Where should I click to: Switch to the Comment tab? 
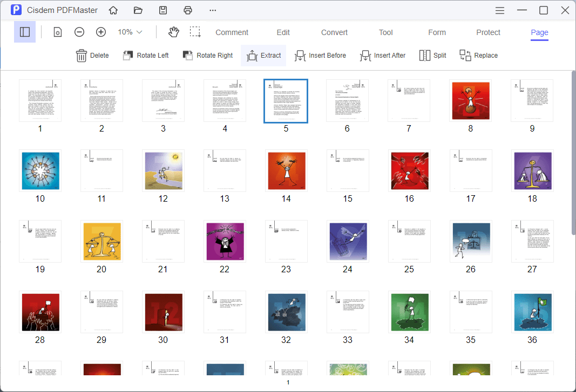click(x=232, y=32)
